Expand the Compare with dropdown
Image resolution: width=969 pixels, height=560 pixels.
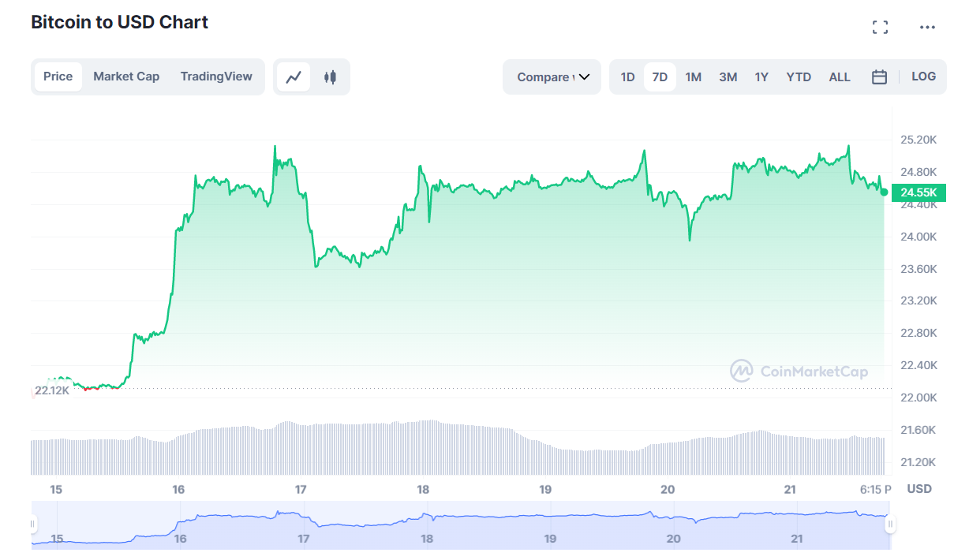pyautogui.click(x=552, y=77)
